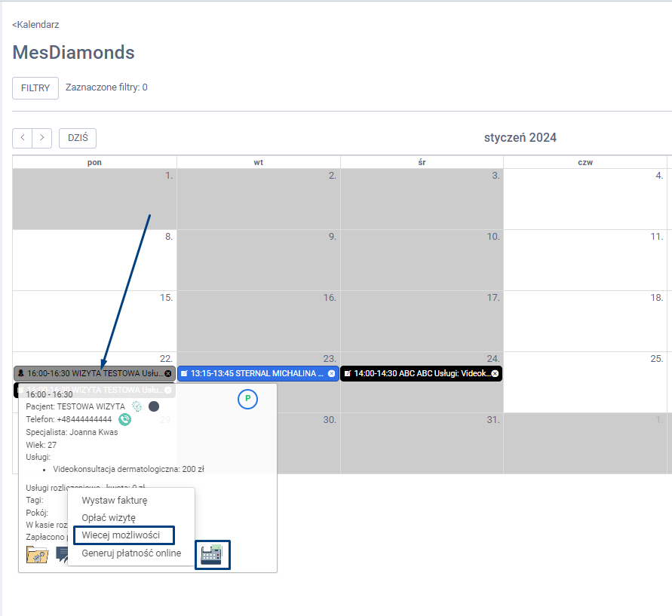Click the dark gray circle beside patient name
Screen dimensions: 672x616
[154, 406]
